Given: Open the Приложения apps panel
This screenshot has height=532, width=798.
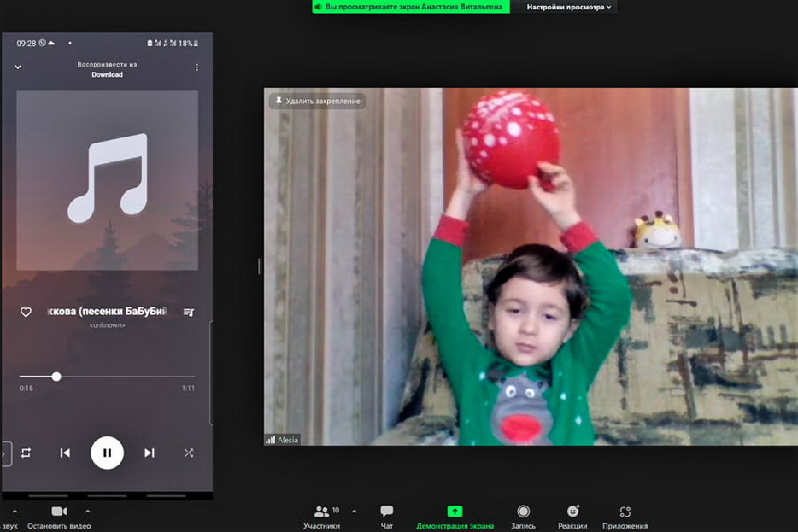Looking at the screenshot, I should pos(625,516).
